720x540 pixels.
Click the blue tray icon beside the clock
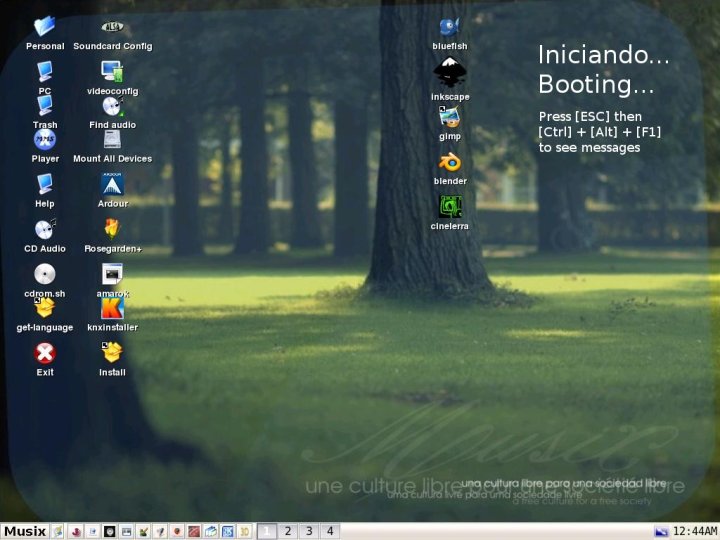coord(662,532)
